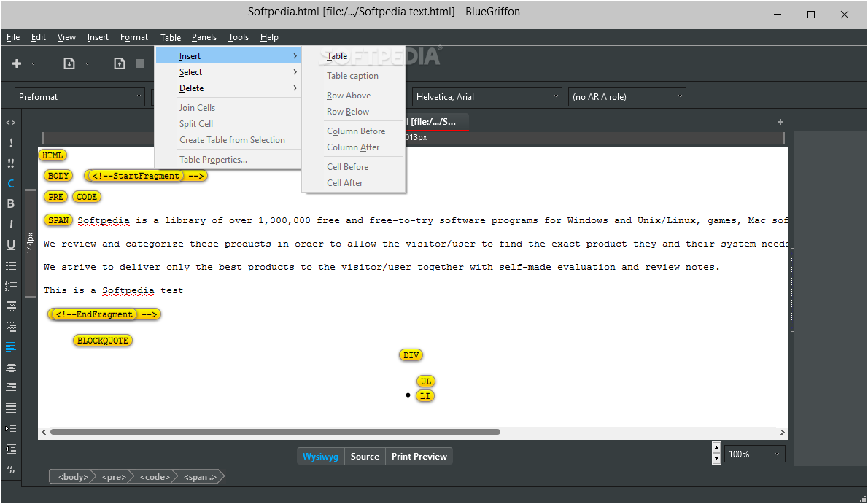This screenshot has width=868, height=504.
Task: Click the <body> breadcrumb element
Action: [72, 477]
